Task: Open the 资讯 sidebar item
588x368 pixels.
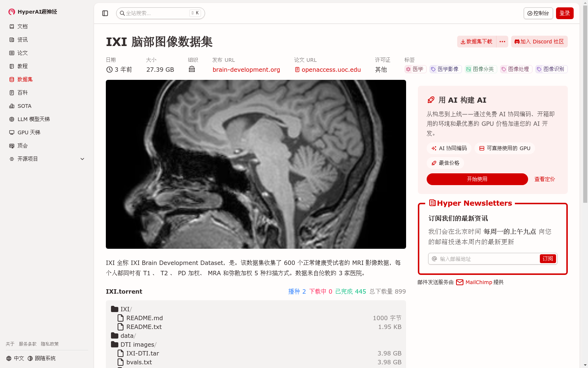Action: point(47,40)
